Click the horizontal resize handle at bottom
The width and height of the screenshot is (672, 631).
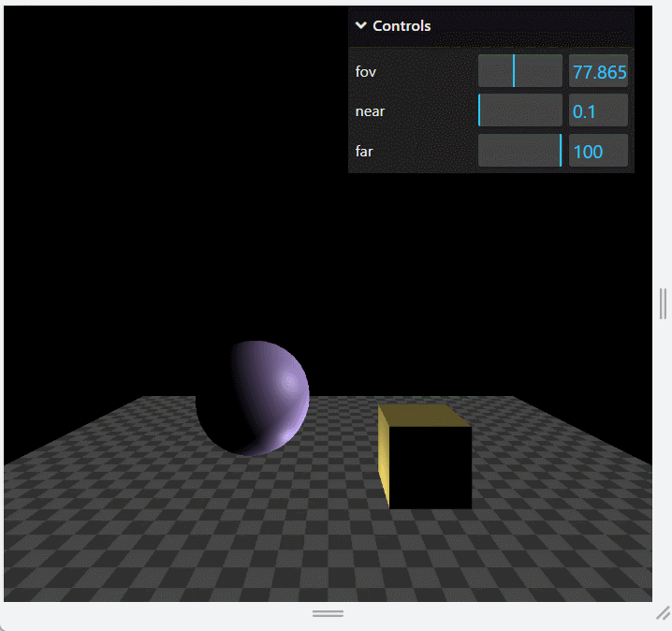328,613
